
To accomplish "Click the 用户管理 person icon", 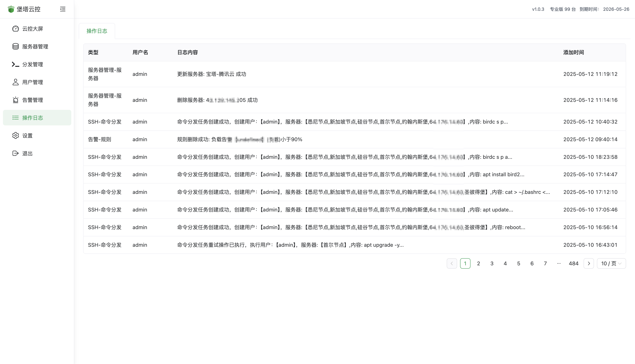I will [x=16, y=82].
